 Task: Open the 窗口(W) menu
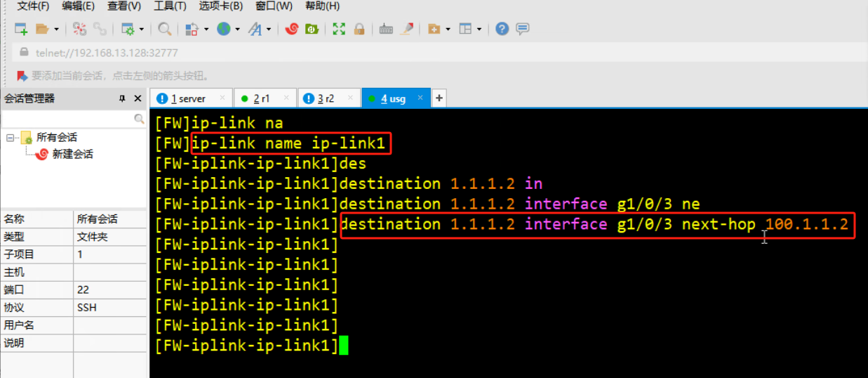pos(274,6)
